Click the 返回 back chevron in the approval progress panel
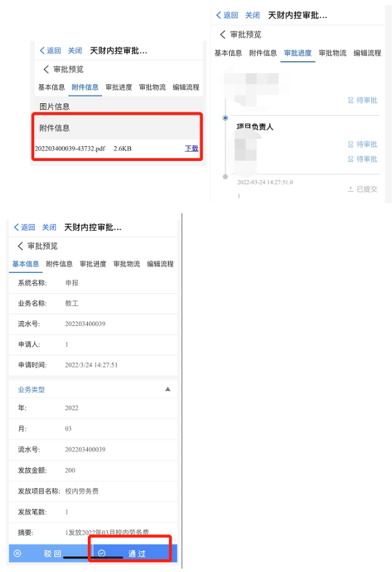 218,15
